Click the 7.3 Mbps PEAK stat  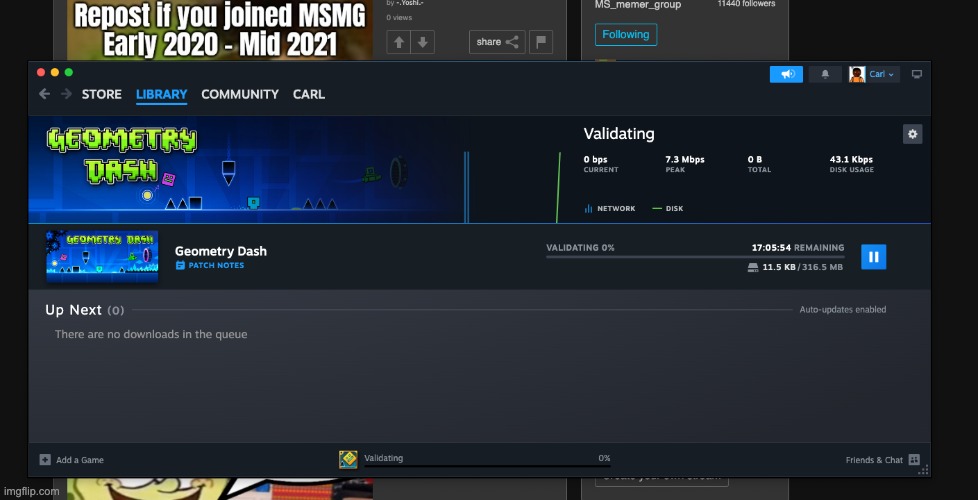[x=685, y=164]
